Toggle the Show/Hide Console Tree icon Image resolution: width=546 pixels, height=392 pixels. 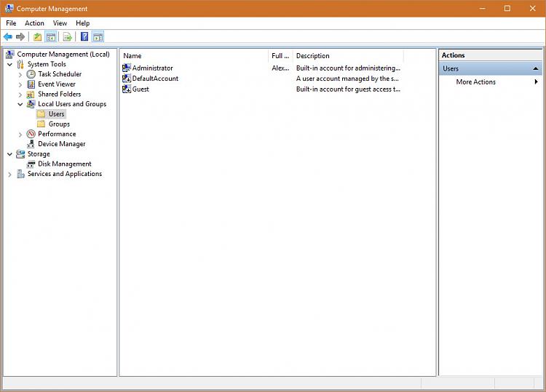click(x=51, y=36)
